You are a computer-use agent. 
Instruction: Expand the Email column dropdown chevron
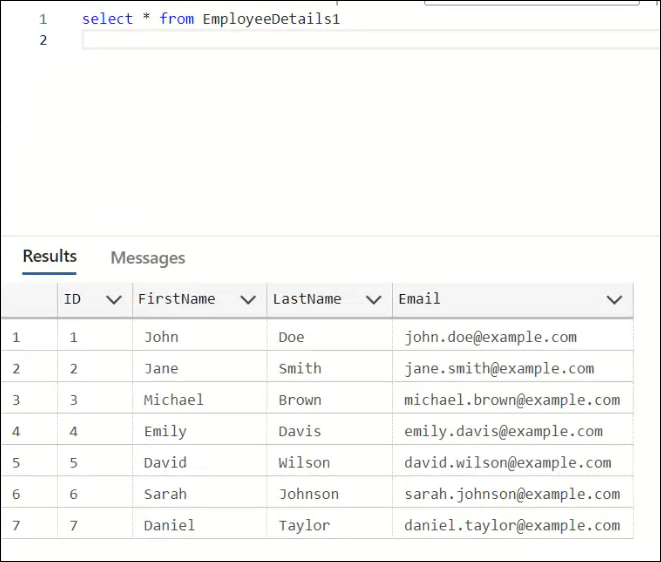[614, 300]
